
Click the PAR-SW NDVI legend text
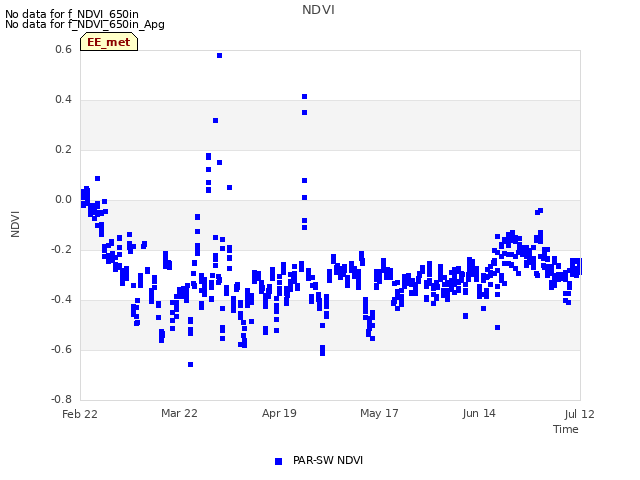tap(328, 460)
